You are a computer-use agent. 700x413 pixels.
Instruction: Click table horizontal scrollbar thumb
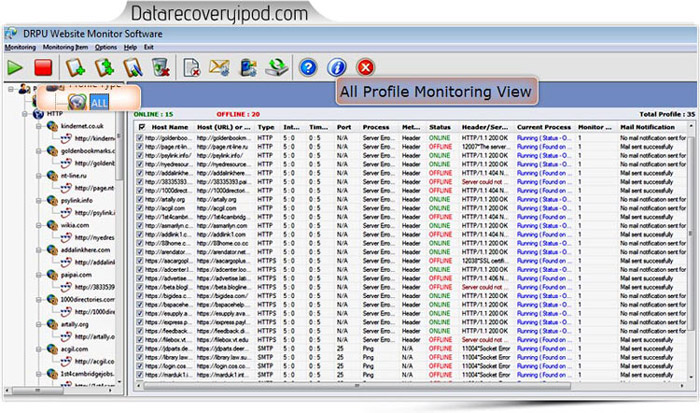point(356,385)
